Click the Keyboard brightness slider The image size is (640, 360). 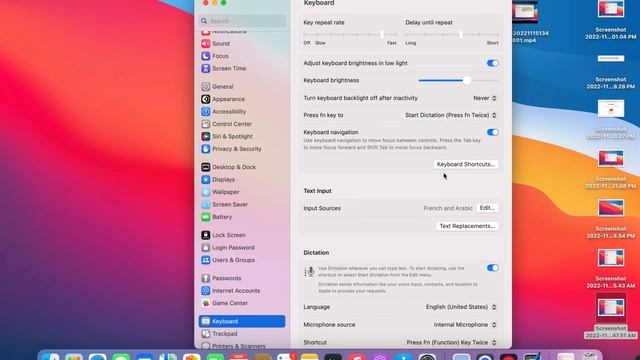(x=458, y=80)
